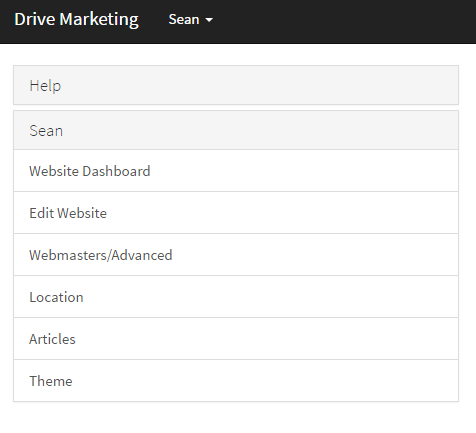Click the Location row in Sean panel
This screenshot has height=433, width=476.
coord(236,297)
